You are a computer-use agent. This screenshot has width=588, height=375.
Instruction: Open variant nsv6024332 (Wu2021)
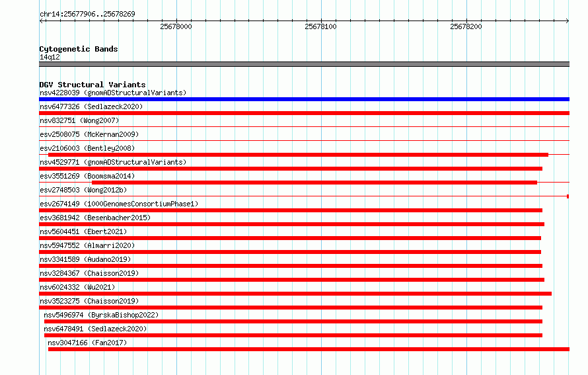77,287
